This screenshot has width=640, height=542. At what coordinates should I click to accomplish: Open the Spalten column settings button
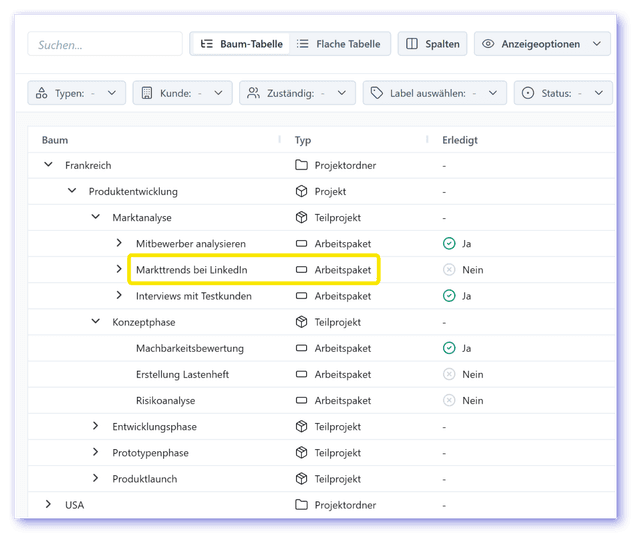(x=432, y=44)
